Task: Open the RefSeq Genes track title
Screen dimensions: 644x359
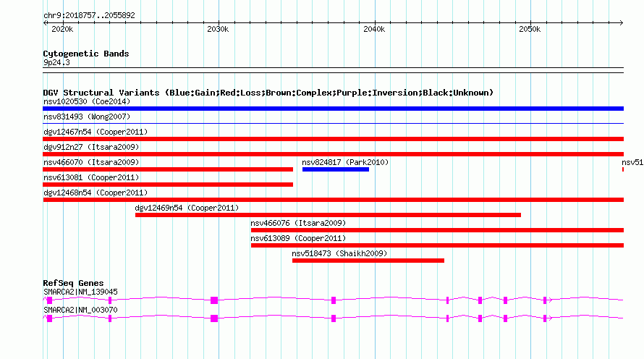Action: coord(73,283)
